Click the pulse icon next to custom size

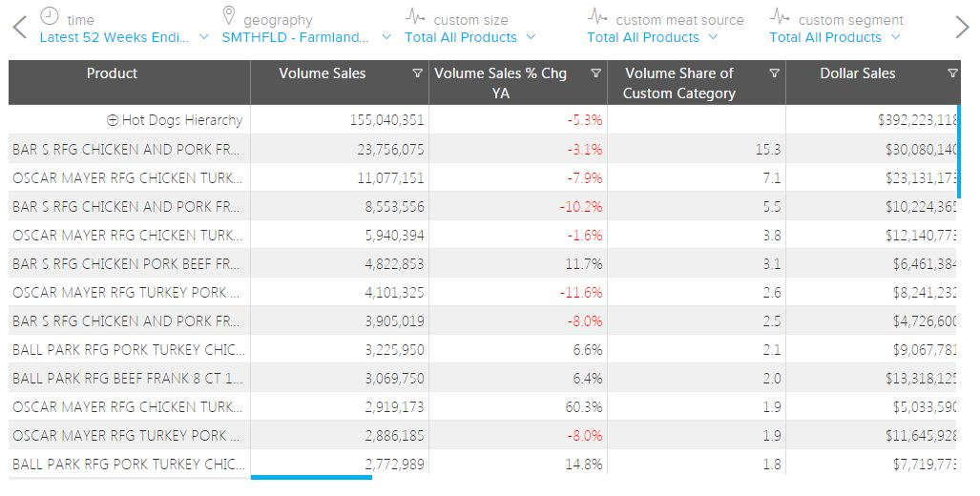415,17
